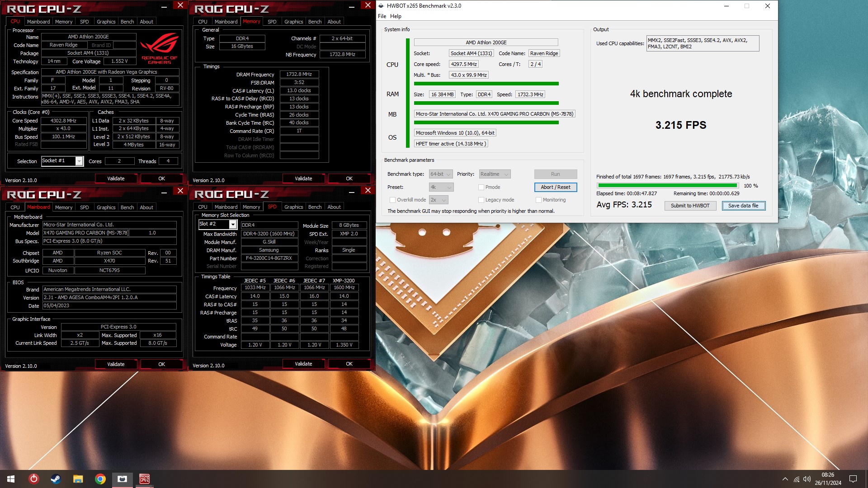868x488 pixels.
Task: Click Validate in the CPU-tab window
Action: 116,178
